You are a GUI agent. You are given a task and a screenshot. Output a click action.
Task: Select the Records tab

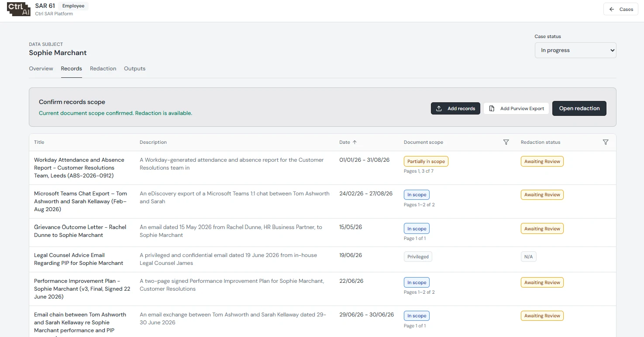(x=72, y=69)
